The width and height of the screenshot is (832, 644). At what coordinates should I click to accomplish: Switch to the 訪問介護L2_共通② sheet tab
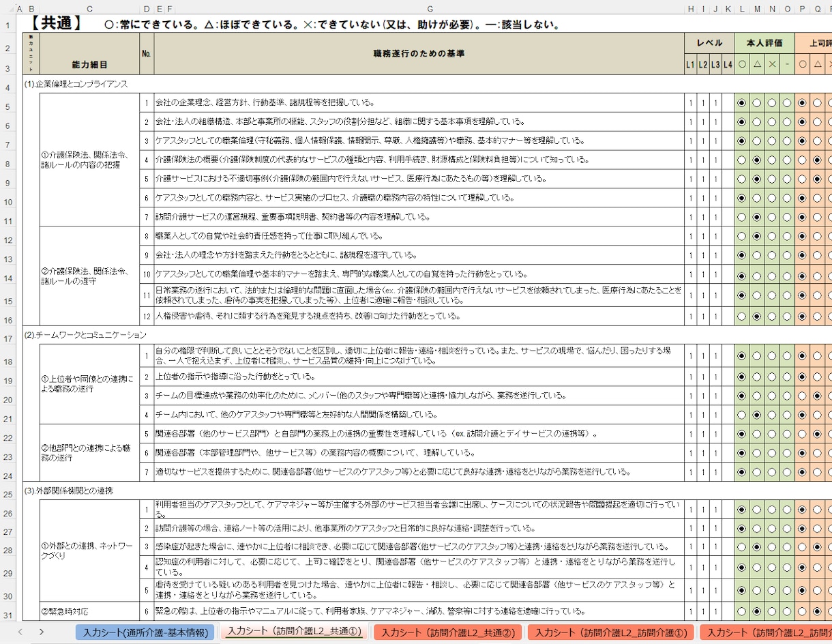[447, 632]
